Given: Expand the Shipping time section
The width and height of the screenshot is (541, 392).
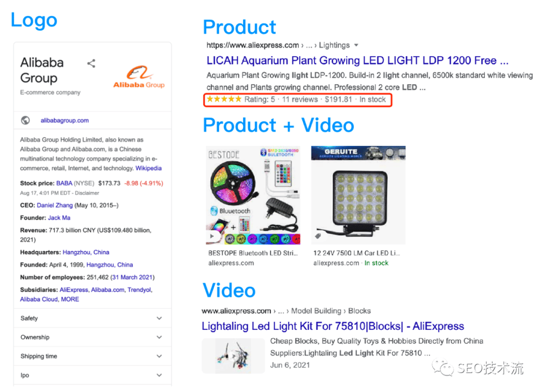Looking at the screenshot, I should (x=92, y=356).
